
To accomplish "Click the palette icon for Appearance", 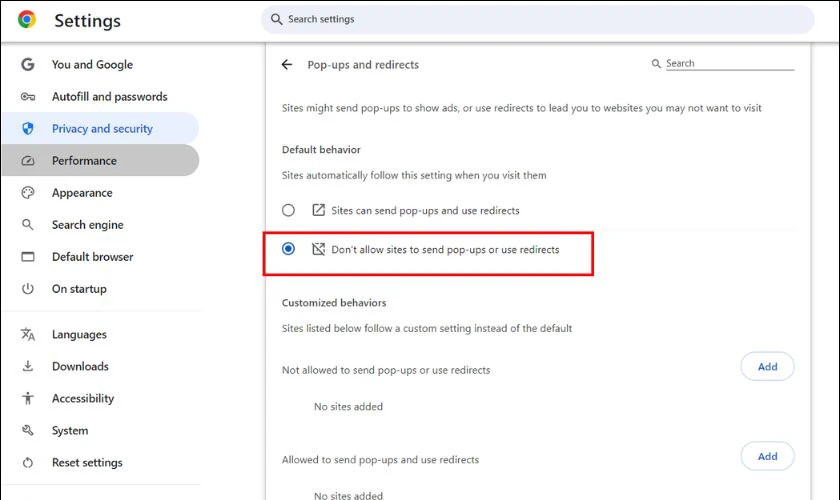I will point(28,193).
